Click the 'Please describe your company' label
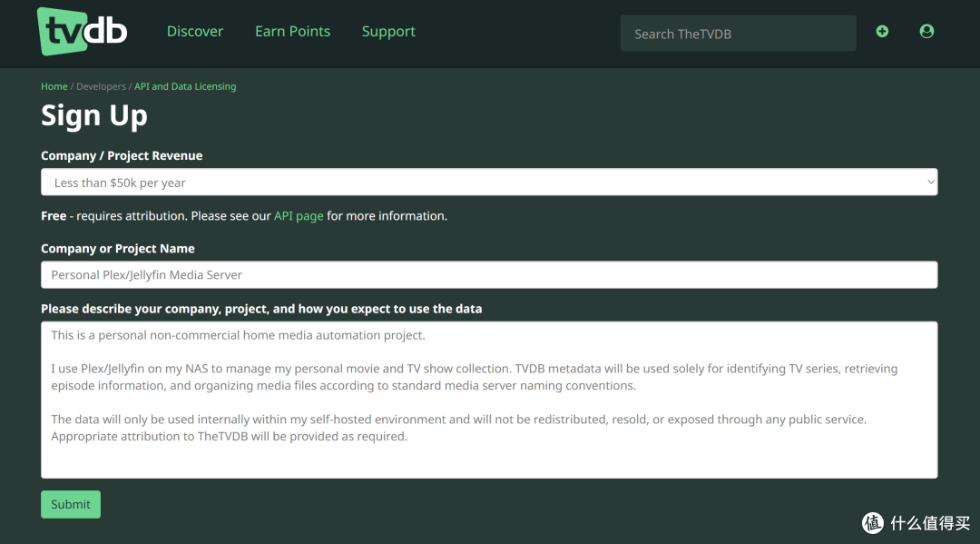The width and height of the screenshot is (980, 544). 261,309
